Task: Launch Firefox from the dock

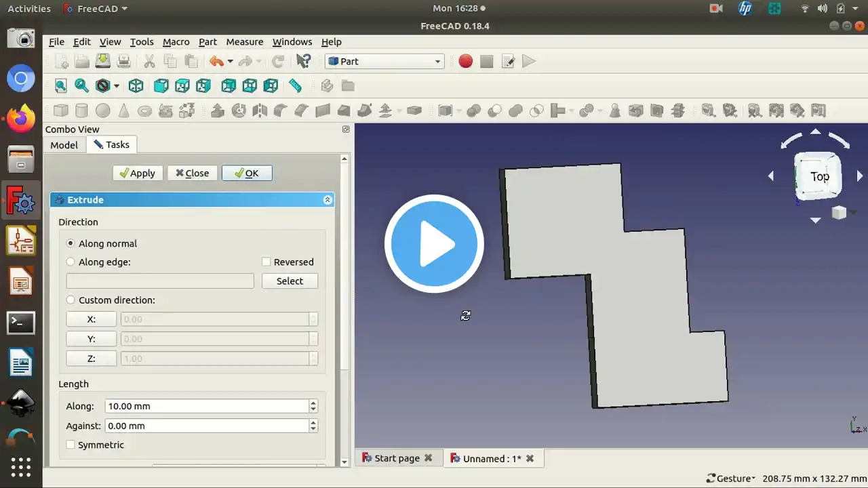Action: coord(21,119)
